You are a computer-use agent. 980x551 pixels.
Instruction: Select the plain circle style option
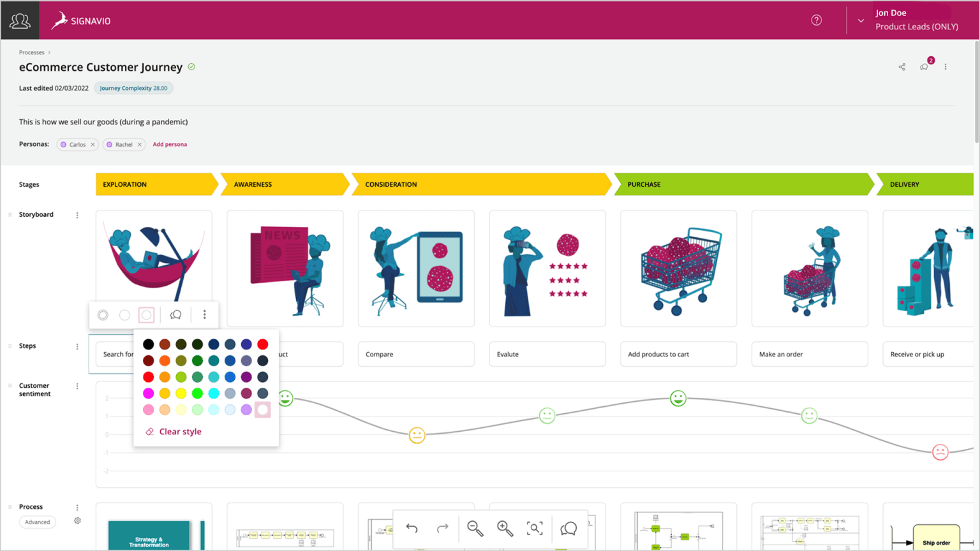pos(124,314)
